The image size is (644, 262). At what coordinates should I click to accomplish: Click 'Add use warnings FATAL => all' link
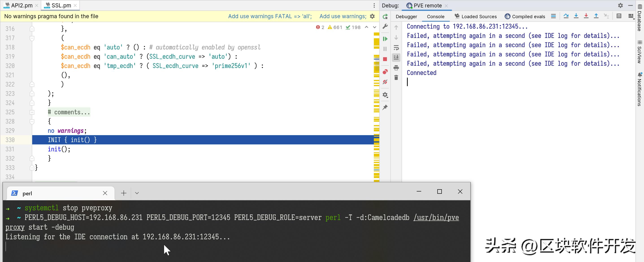270,16
